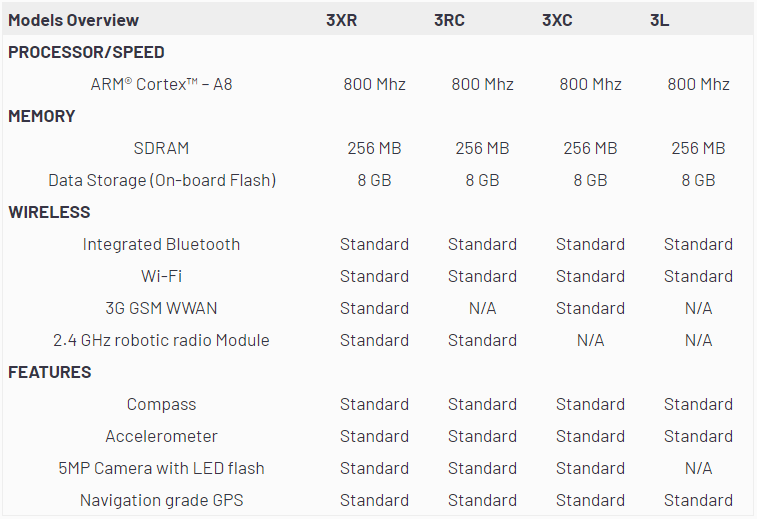Select the 3XR column header
The height and width of the screenshot is (519, 757).
pos(341,20)
